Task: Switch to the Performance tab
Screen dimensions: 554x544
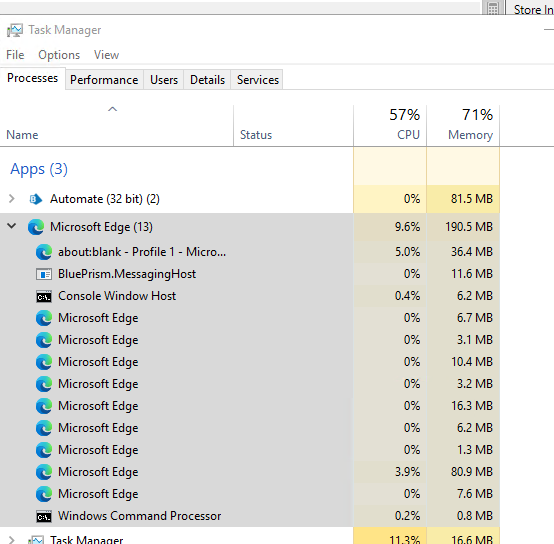Action: [x=104, y=80]
